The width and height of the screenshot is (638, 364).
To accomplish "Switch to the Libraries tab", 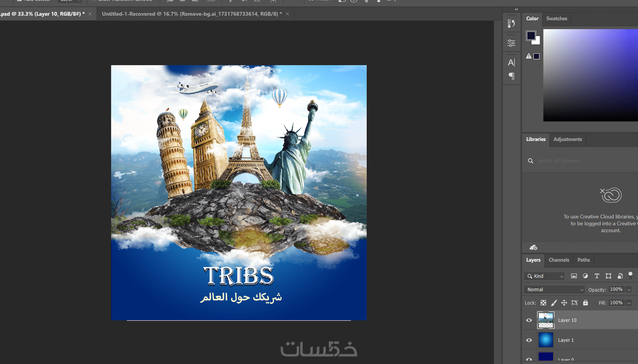I will tap(536, 139).
